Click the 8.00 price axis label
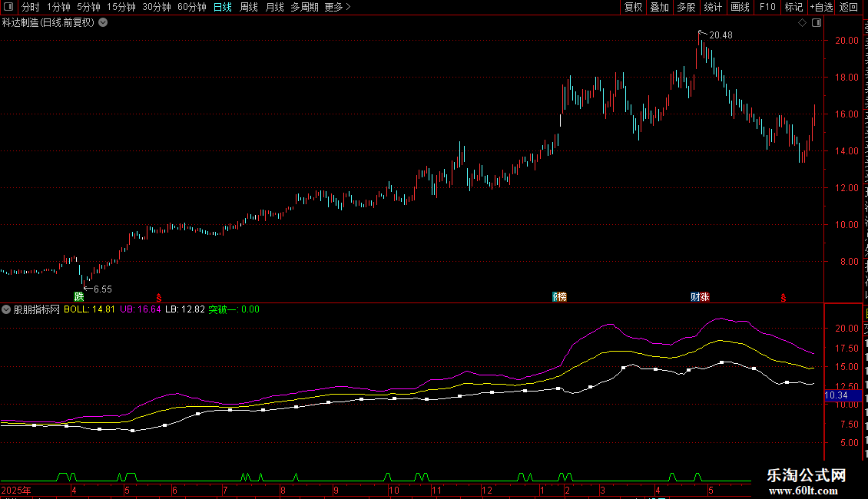The image size is (868, 499). pos(849,262)
